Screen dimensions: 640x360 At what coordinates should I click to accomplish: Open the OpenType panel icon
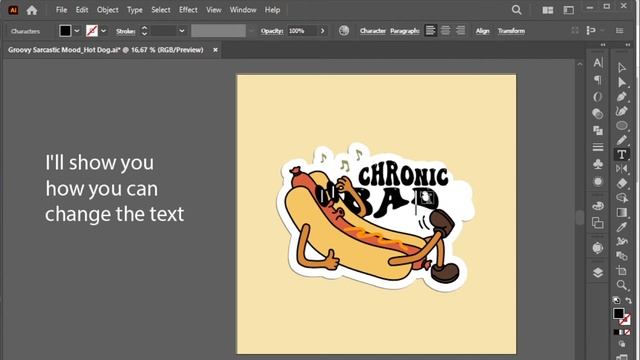598,97
